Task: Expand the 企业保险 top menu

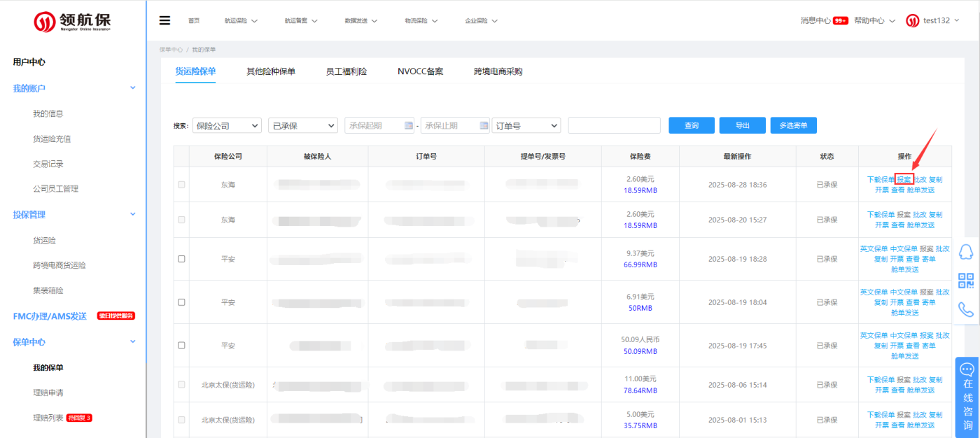Action: (482, 21)
